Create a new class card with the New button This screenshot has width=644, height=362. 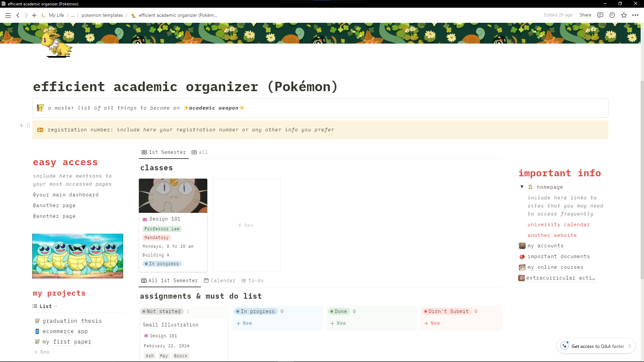click(x=246, y=225)
